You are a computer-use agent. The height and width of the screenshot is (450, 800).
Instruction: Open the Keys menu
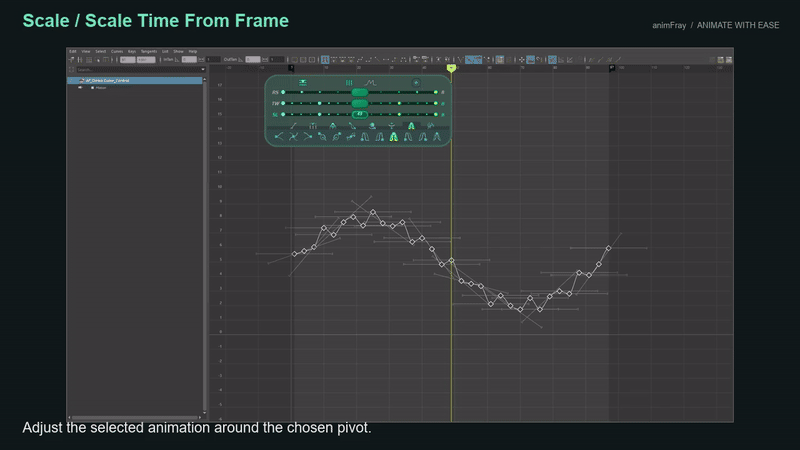click(x=132, y=52)
